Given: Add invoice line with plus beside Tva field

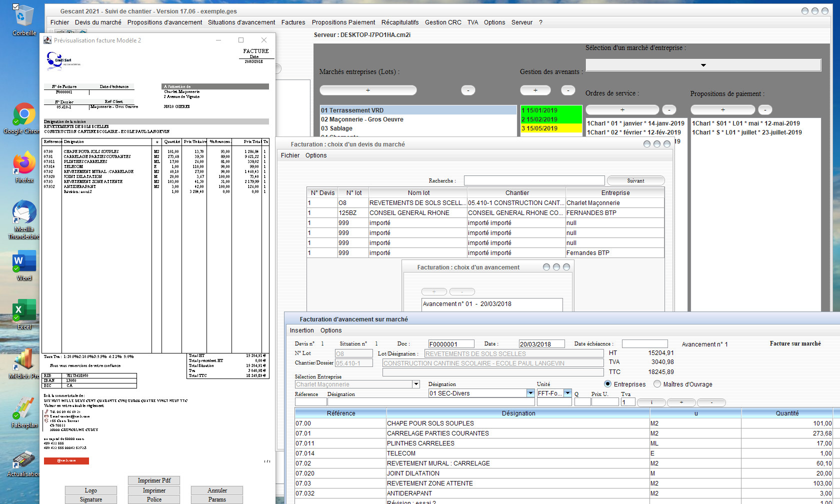Looking at the screenshot, I should click(x=681, y=402).
